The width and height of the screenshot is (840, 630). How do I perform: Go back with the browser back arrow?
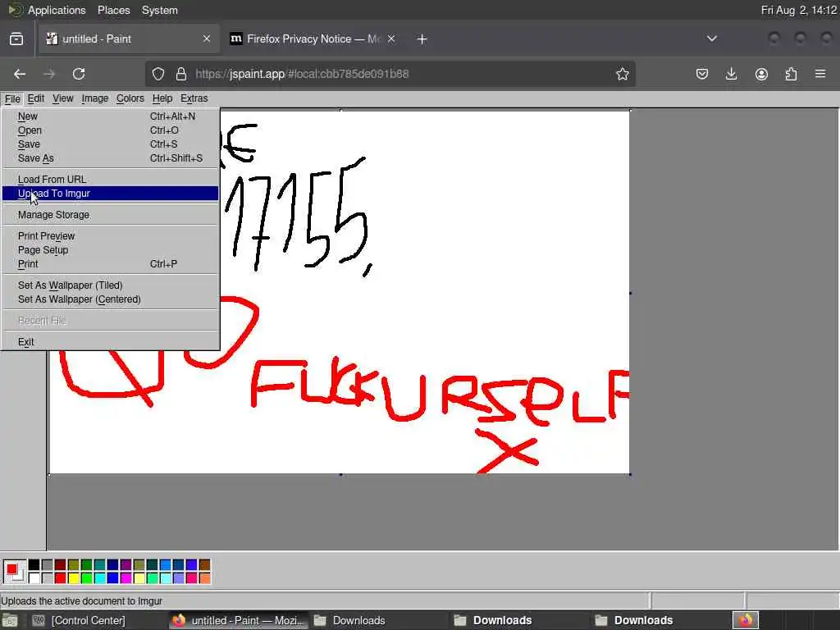pos(20,74)
